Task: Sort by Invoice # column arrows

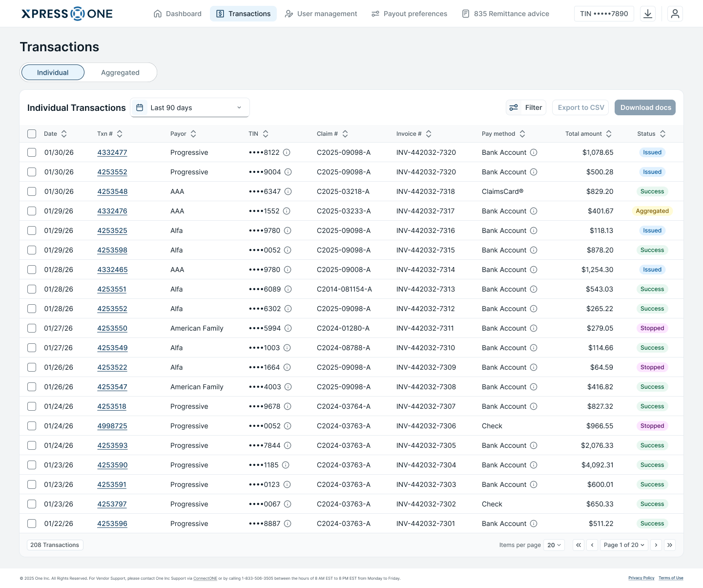Action: tap(429, 134)
